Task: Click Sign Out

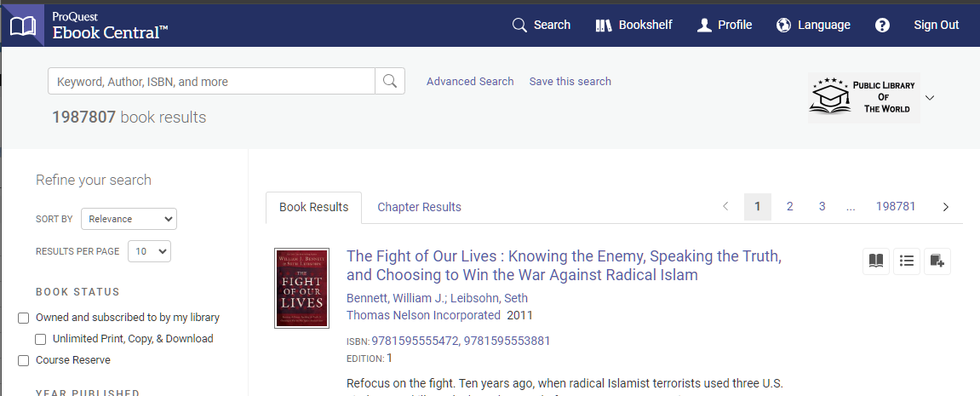Action: tap(936, 25)
